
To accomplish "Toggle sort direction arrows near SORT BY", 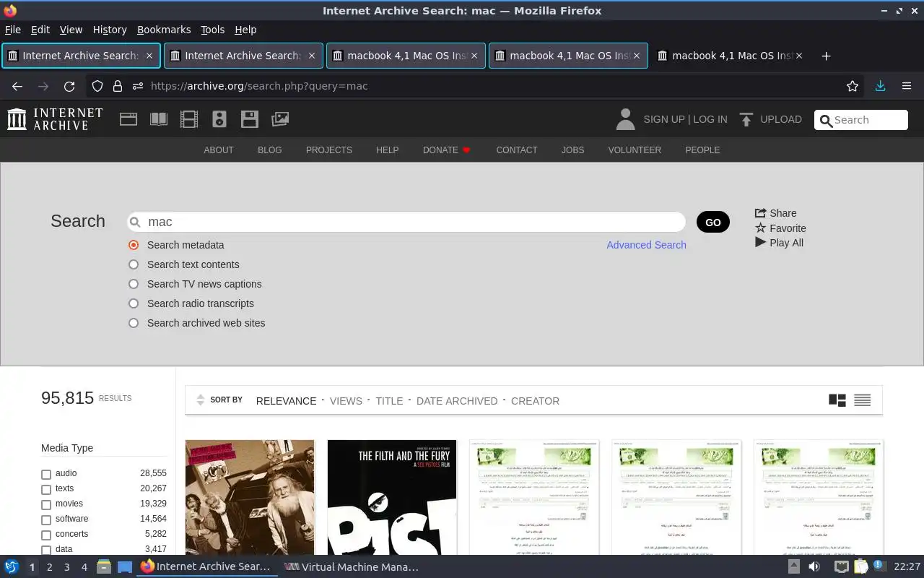I will coord(201,400).
